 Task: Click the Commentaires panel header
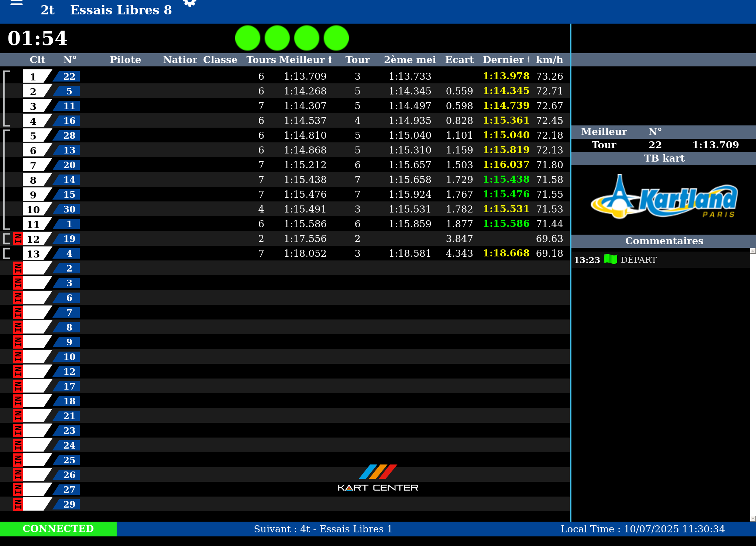point(664,241)
